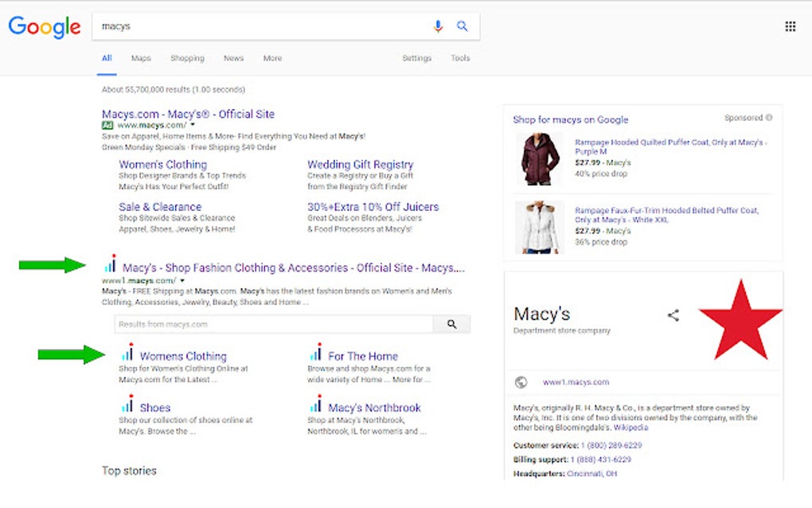Open Shoes sitelink
The image size is (812, 508).
(155, 408)
